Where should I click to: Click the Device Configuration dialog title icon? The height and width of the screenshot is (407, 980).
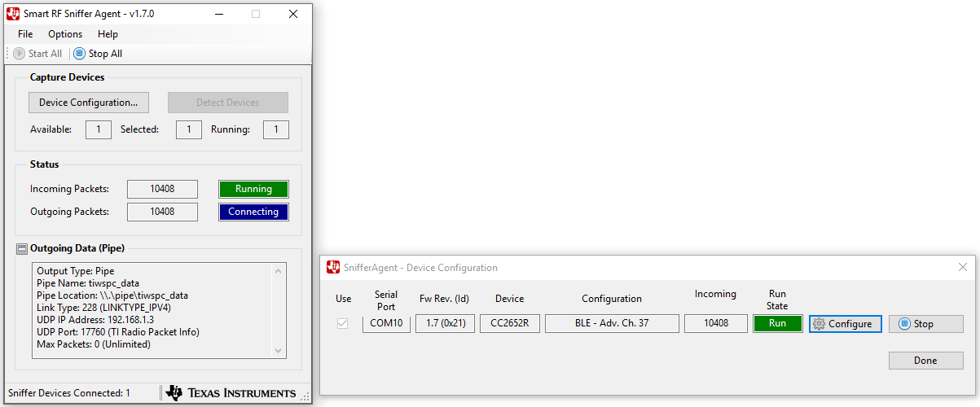click(333, 268)
